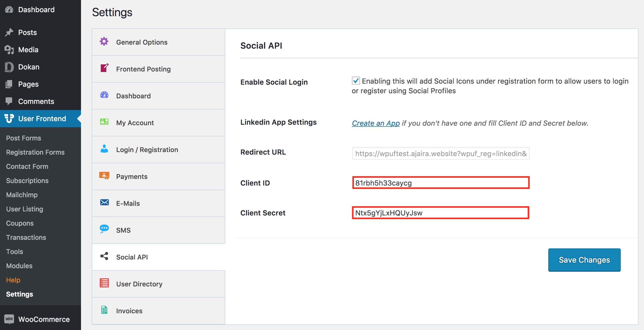
Task: Click the User Frontend logo icon
Action: [x=9, y=118]
